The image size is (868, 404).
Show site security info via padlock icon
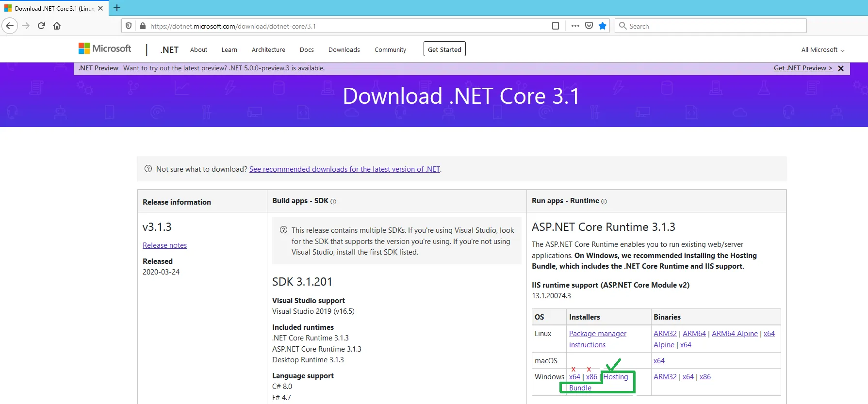click(x=143, y=26)
